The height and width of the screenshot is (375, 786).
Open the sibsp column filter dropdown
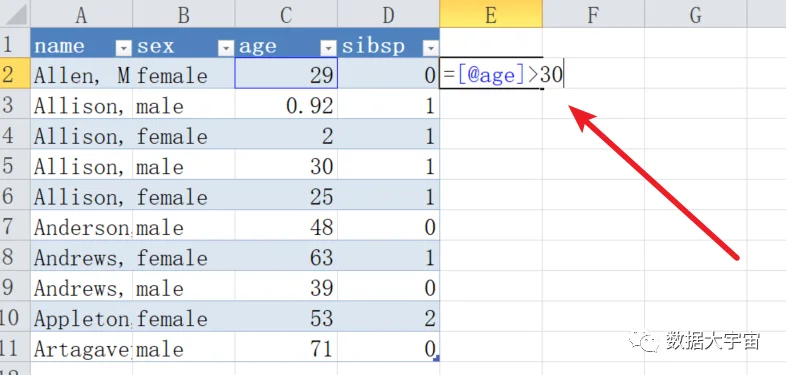[431, 48]
